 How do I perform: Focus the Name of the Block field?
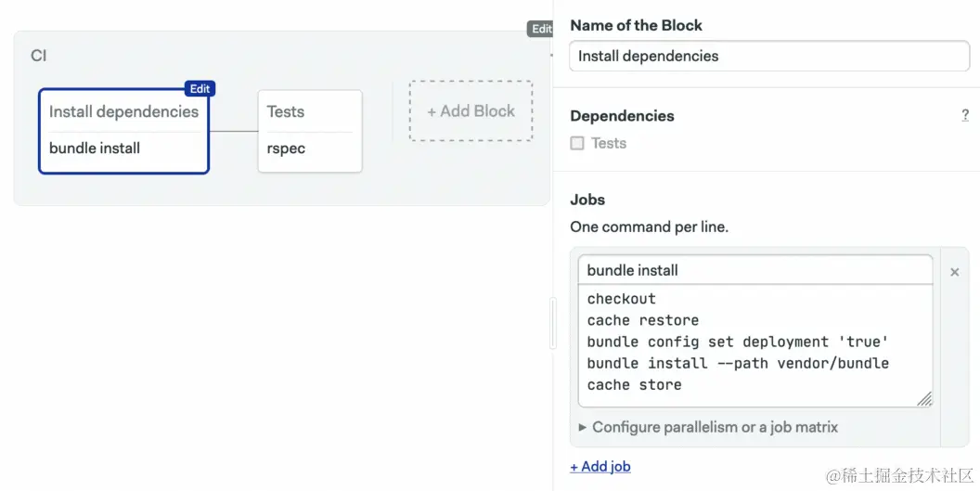(768, 56)
